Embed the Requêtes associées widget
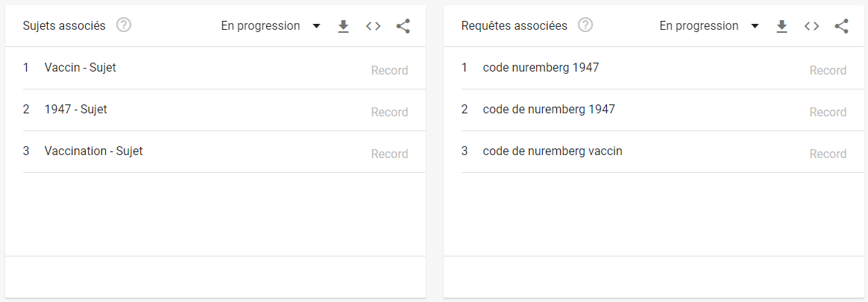The image size is (868, 302). (x=811, y=27)
